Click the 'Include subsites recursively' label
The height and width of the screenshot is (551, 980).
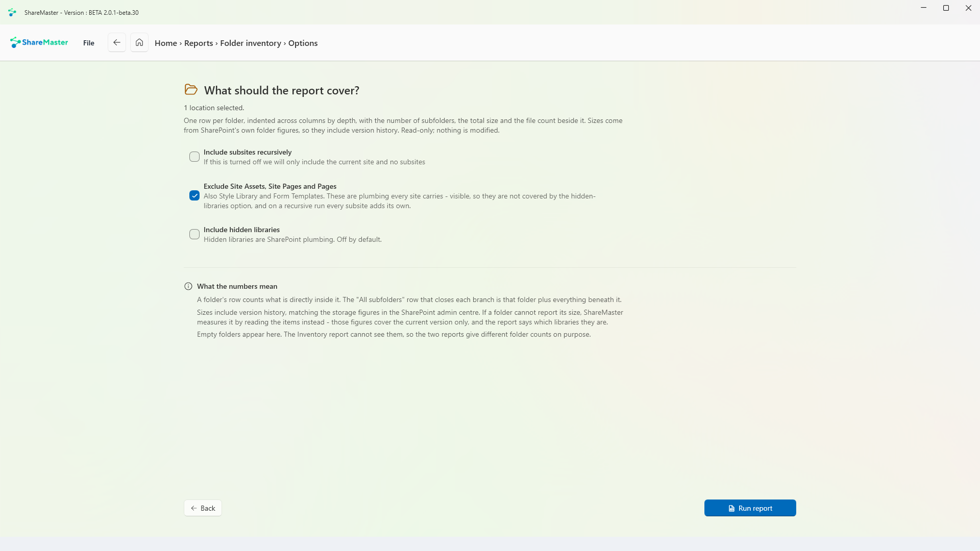coord(248,152)
